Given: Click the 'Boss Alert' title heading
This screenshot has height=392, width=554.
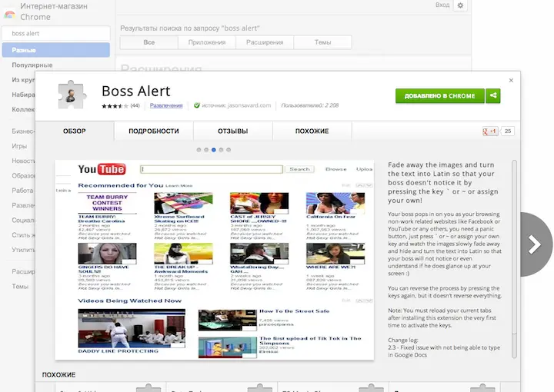Looking at the screenshot, I should (136, 91).
